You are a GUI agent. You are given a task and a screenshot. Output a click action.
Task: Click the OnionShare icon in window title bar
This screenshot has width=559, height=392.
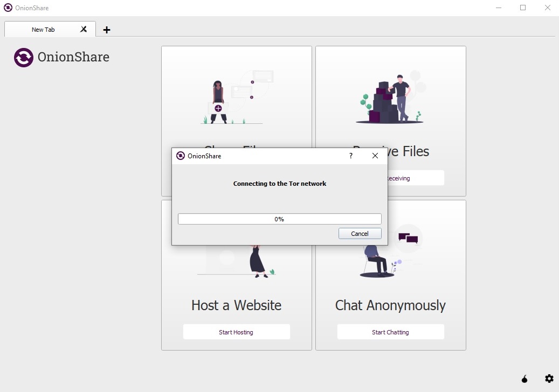point(8,8)
